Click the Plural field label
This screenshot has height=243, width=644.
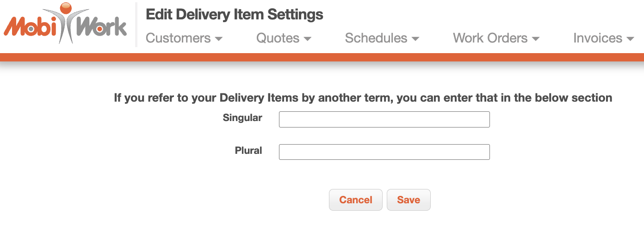248,151
